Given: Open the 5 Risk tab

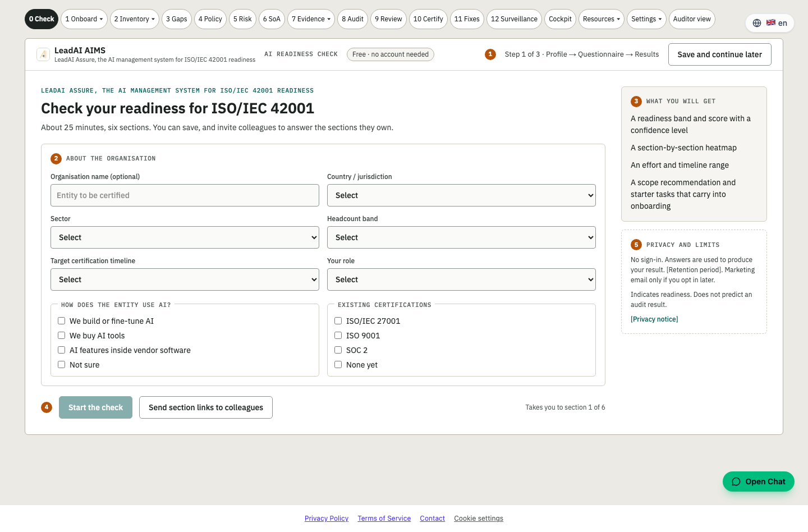Looking at the screenshot, I should [242, 19].
